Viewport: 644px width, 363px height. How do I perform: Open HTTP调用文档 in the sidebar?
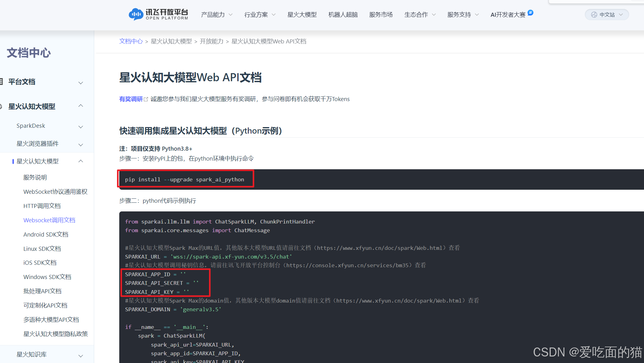[42, 206]
